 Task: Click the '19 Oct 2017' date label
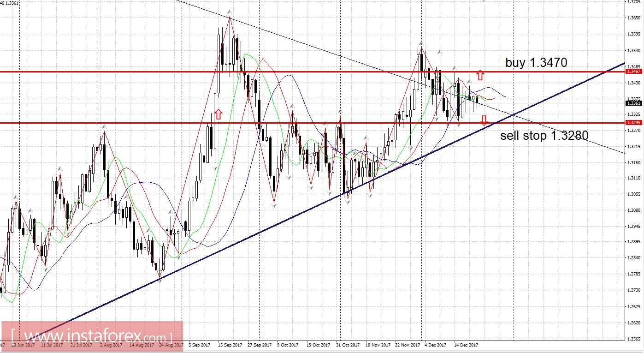[318, 345]
